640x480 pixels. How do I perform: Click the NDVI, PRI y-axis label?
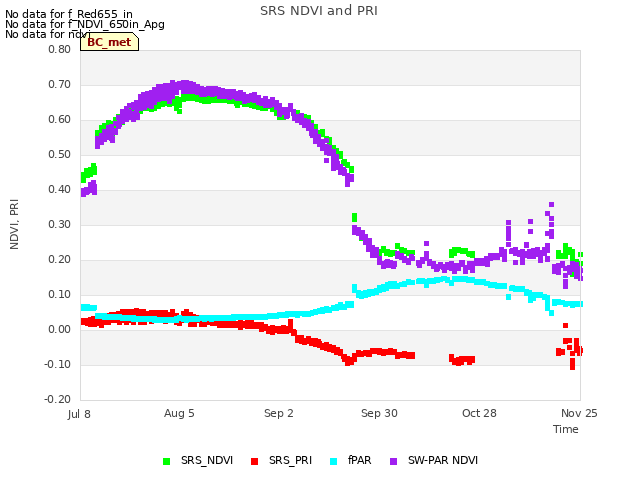pyautogui.click(x=14, y=224)
